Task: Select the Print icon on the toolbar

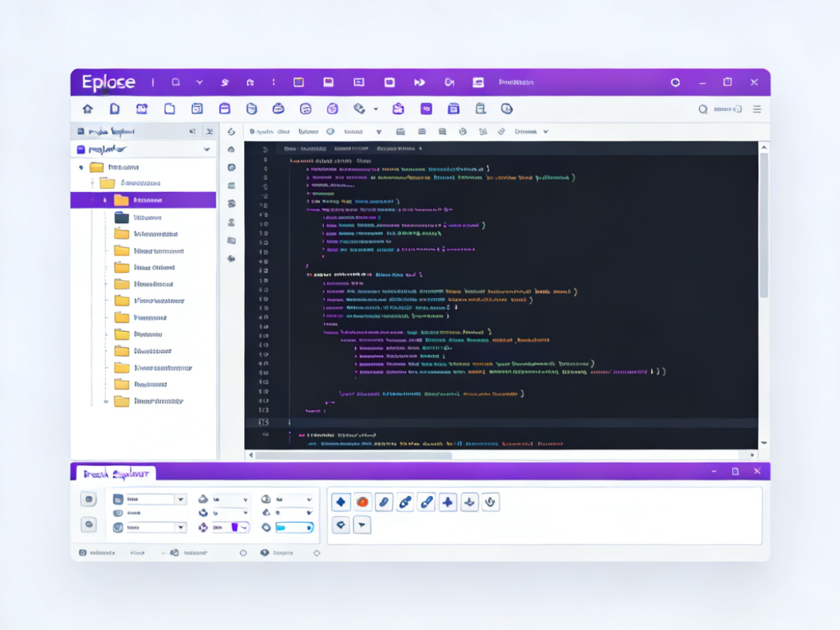Action: [x=480, y=108]
